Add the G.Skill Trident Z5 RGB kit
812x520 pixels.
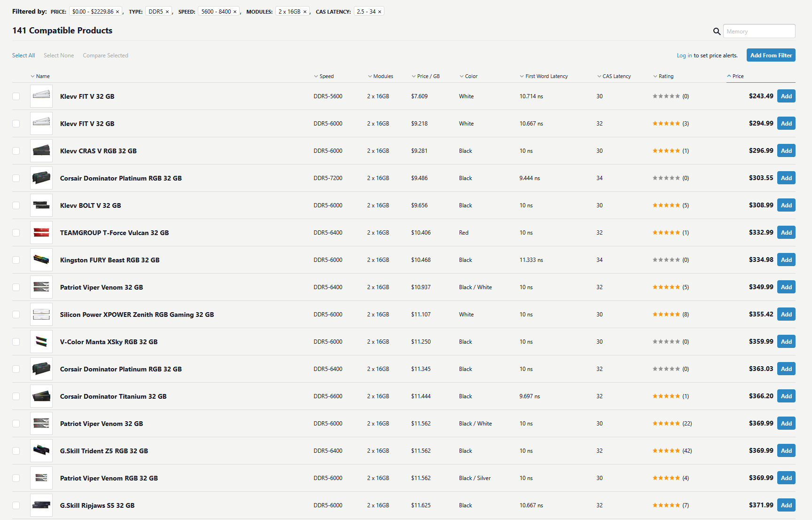click(786, 451)
